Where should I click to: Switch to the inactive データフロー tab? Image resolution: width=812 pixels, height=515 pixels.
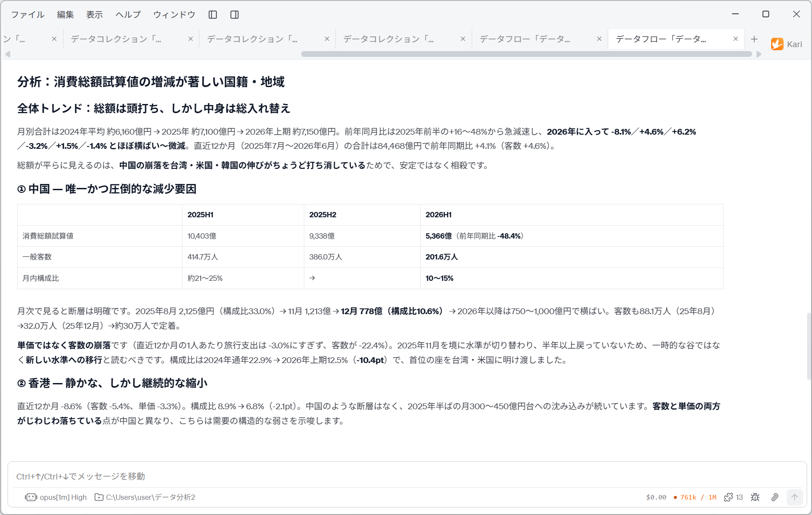525,39
